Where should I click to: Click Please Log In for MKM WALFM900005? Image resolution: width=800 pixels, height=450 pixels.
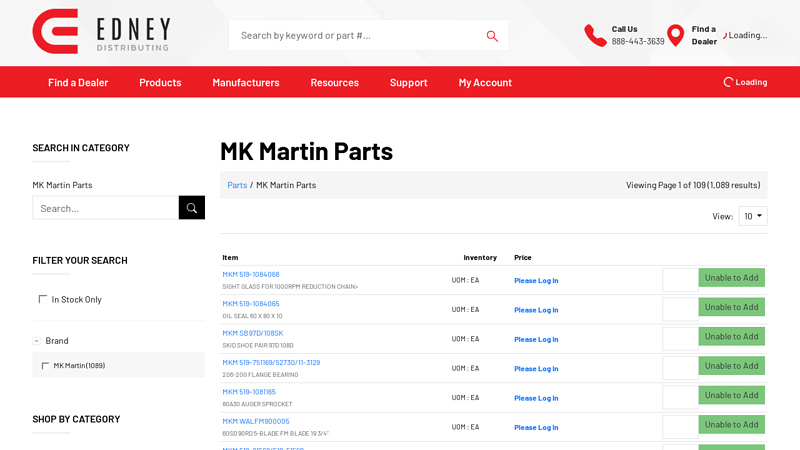[x=536, y=428]
